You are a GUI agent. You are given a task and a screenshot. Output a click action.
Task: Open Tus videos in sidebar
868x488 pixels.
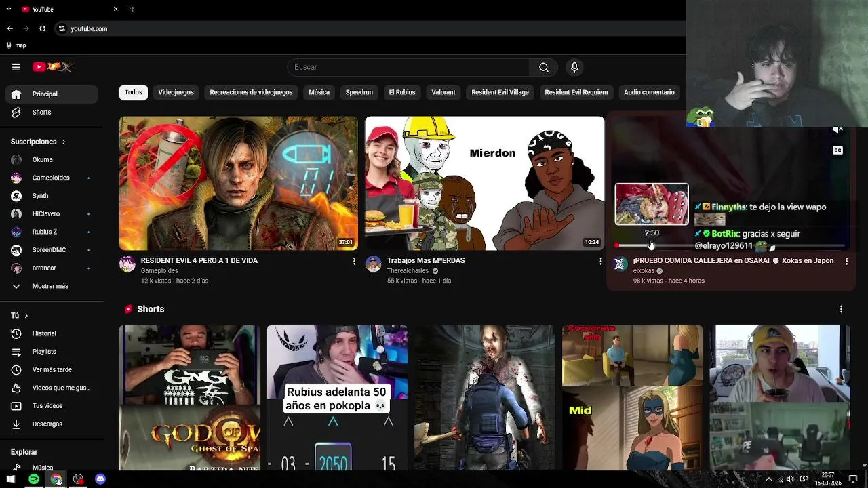[x=52, y=406]
